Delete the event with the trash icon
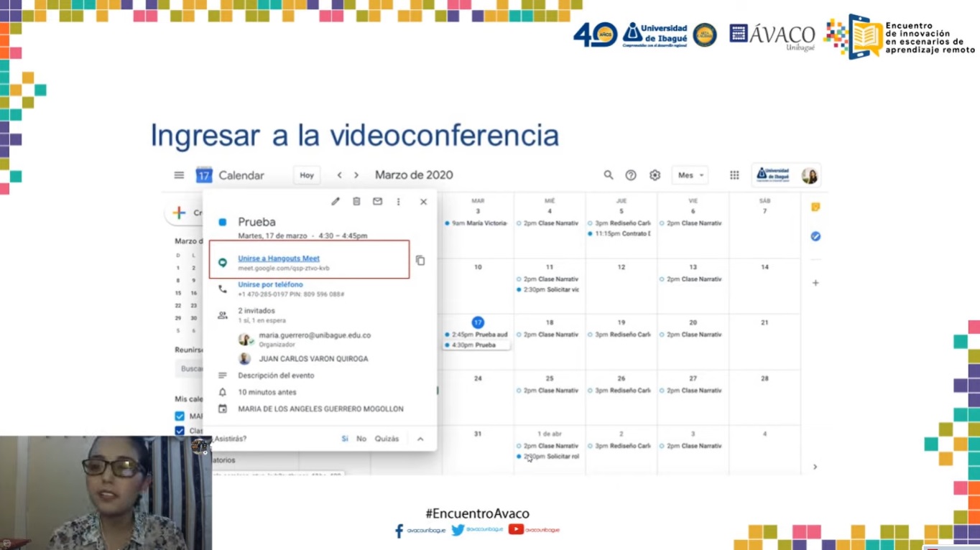This screenshot has height=550, width=980. (356, 202)
